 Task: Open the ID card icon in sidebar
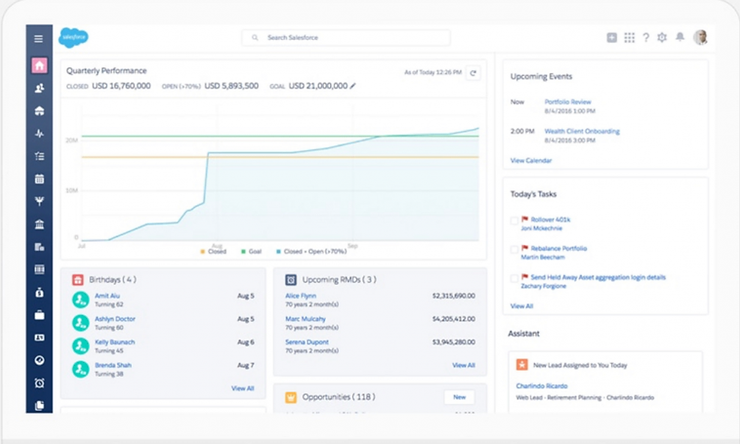[x=39, y=338]
